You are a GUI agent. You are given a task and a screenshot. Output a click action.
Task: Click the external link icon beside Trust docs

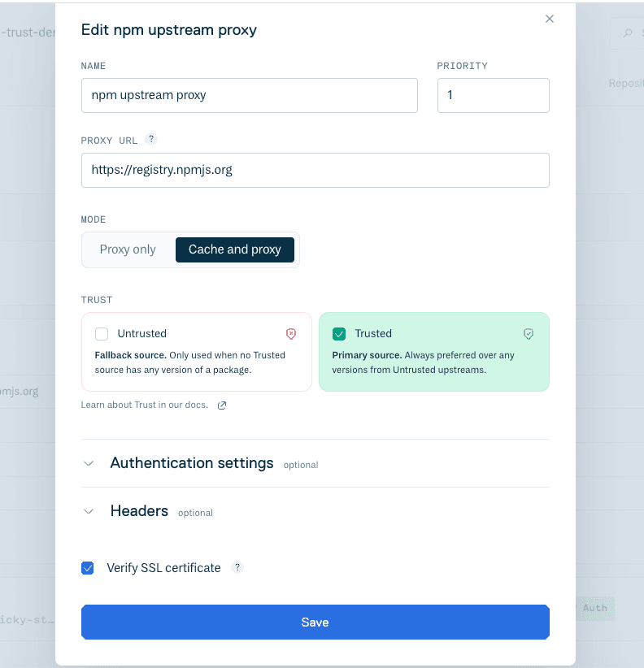(222, 406)
